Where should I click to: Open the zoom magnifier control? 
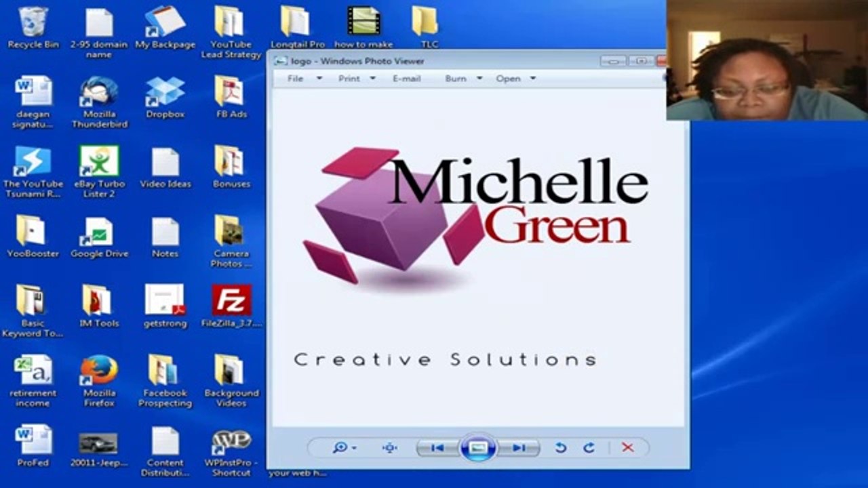pyautogui.click(x=344, y=448)
